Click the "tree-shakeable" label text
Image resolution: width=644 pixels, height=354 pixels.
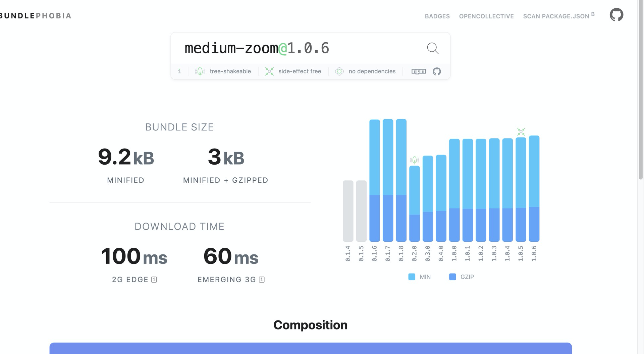click(x=230, y=71)
